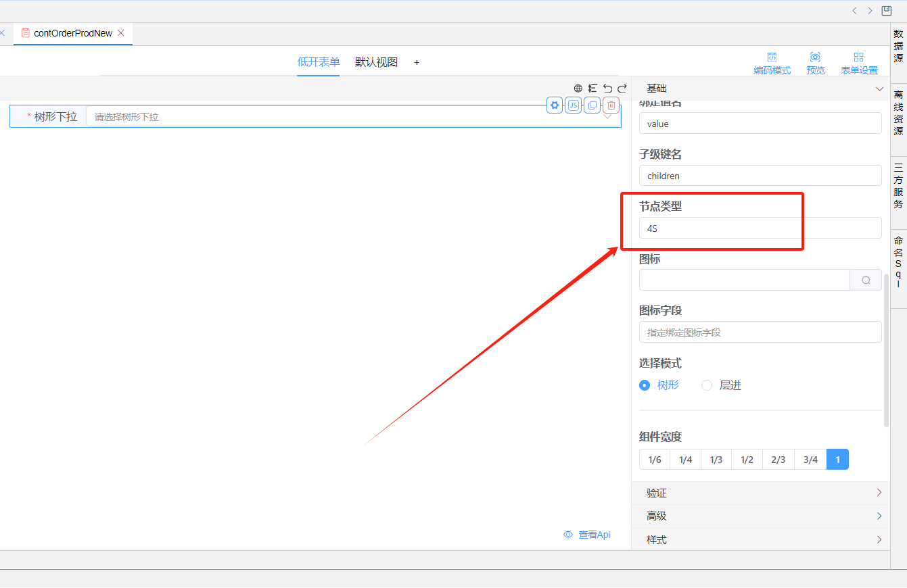Open 表单设置 form settings

point(859,64)
